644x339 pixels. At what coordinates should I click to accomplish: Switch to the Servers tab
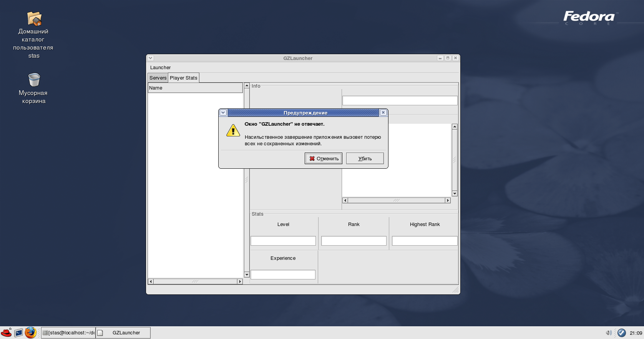pyautogui.click(x=158, y=78)
